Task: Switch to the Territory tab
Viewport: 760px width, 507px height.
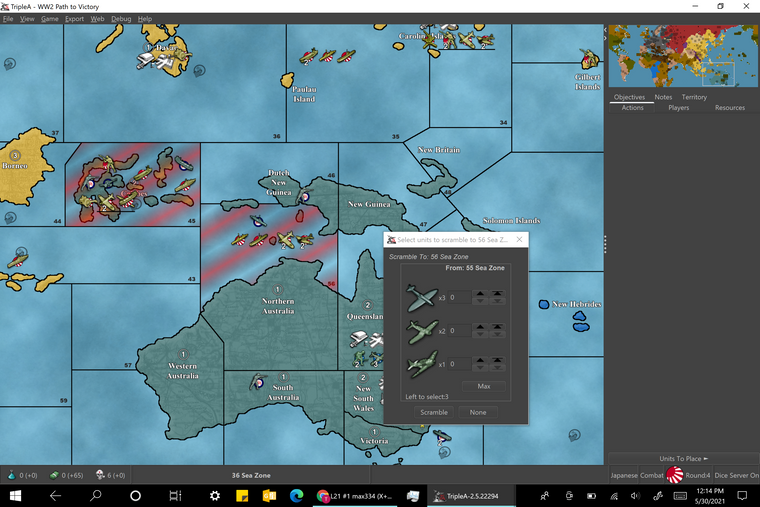Action: click(694, 97)
